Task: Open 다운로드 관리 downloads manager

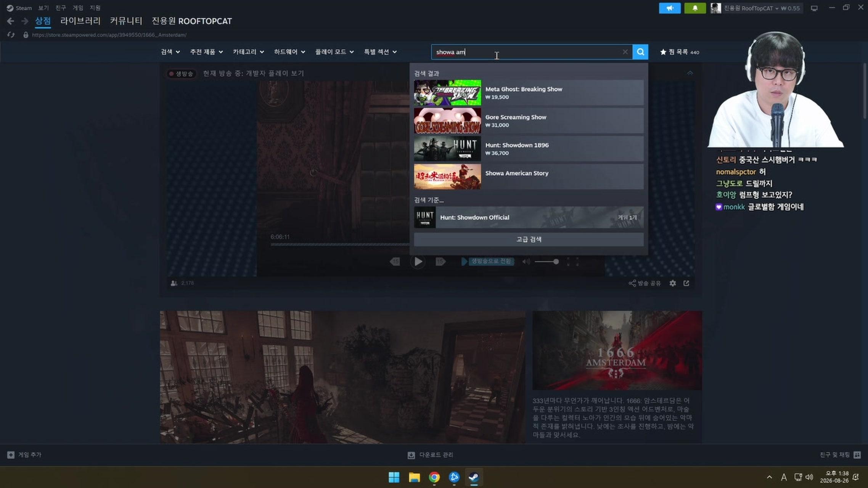Action: (431, 455)
